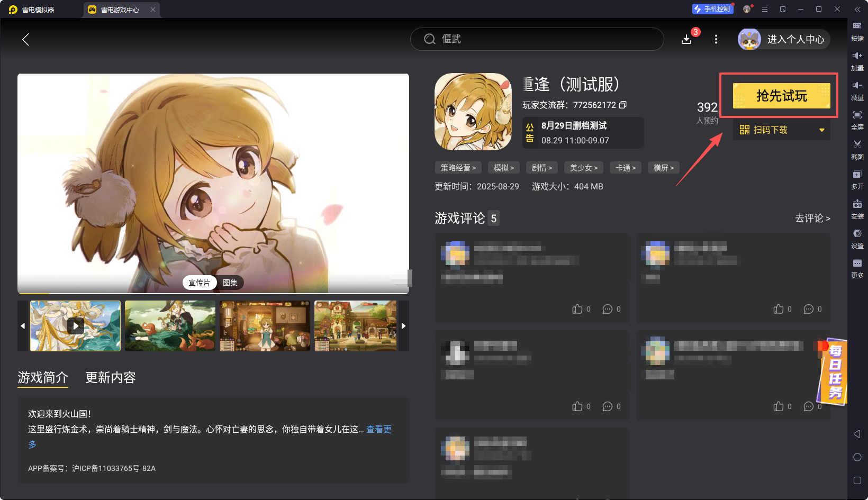Viewport: 868px width, 500px height.
Task: Open the 8月29日删档测试 announcement
Action: (x=583, y=133)
